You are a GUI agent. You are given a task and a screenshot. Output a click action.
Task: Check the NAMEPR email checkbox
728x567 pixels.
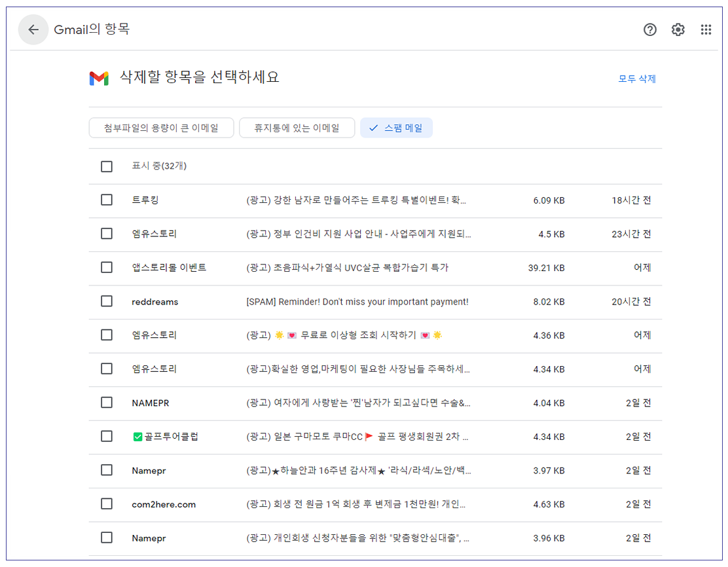[107, 403]
